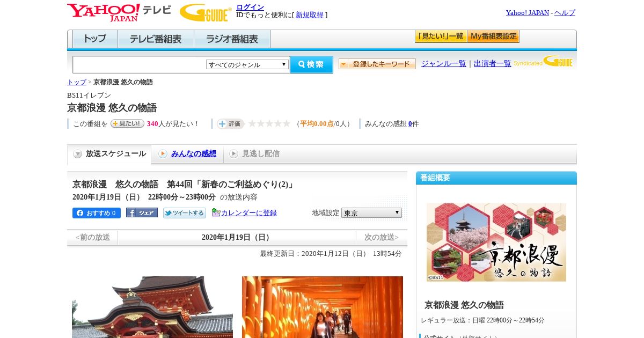Open the 京都浪漫 program banner image
The image size is (644, 338).
[496, 242]
